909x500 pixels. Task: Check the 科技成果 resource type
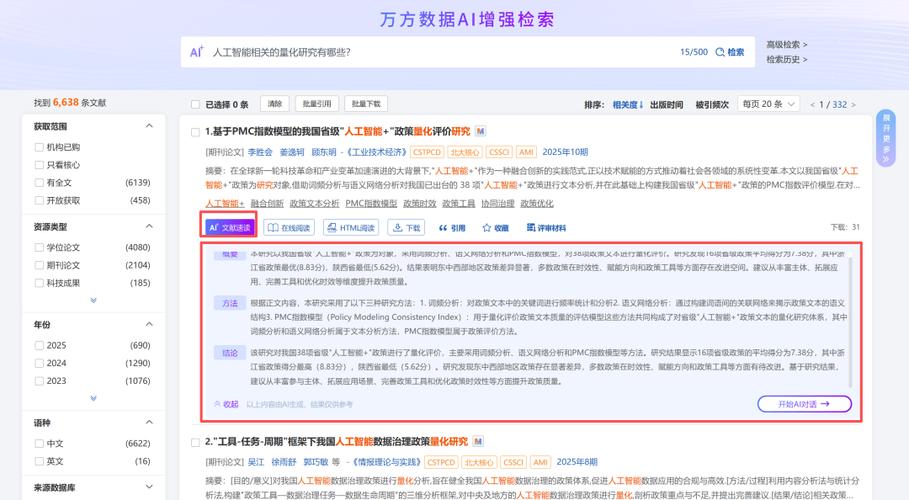(39, 283)
